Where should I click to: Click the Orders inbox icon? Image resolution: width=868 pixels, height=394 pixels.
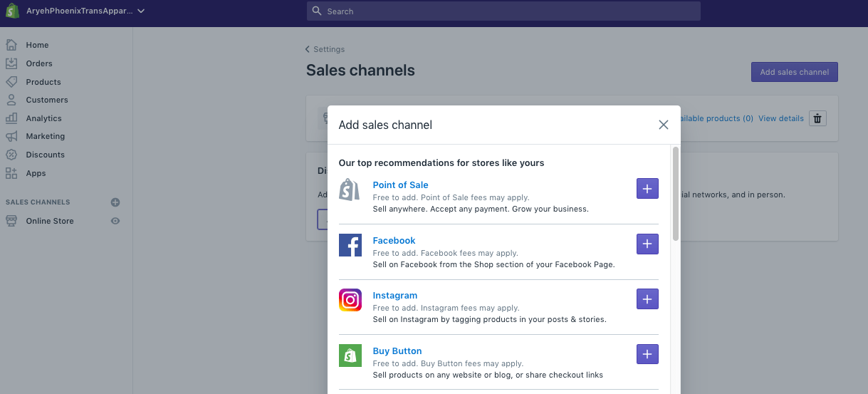point(11,63)
